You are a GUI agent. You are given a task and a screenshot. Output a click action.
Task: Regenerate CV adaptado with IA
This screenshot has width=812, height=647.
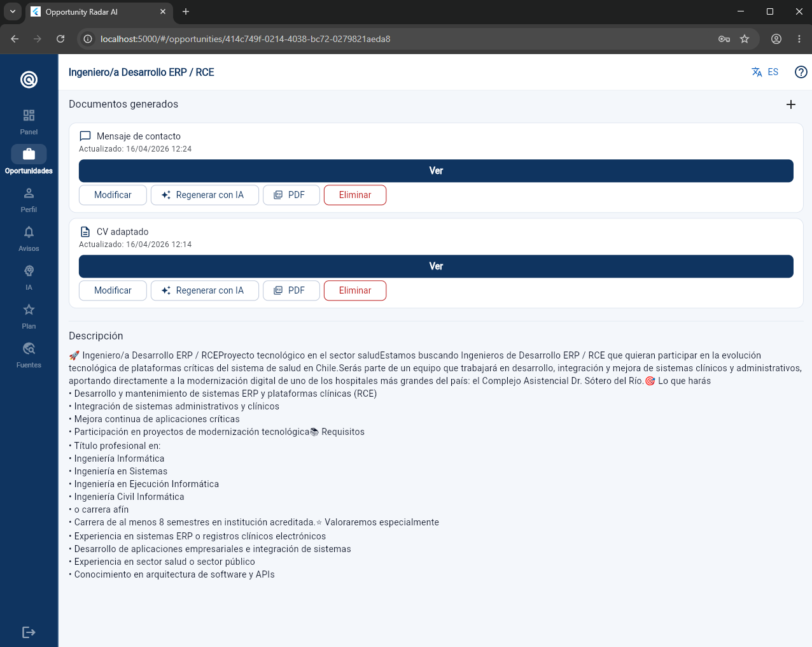(205, 290)
